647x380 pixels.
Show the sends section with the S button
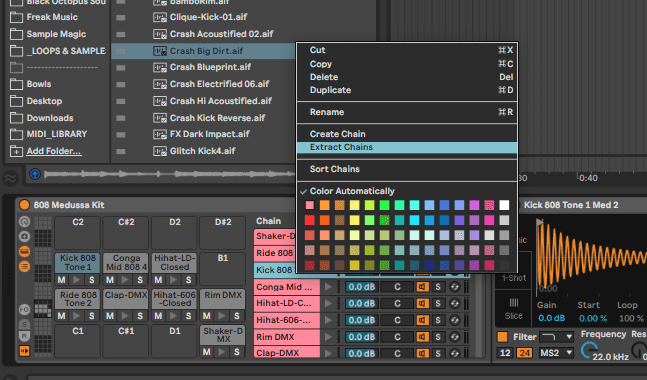(24, 324)
